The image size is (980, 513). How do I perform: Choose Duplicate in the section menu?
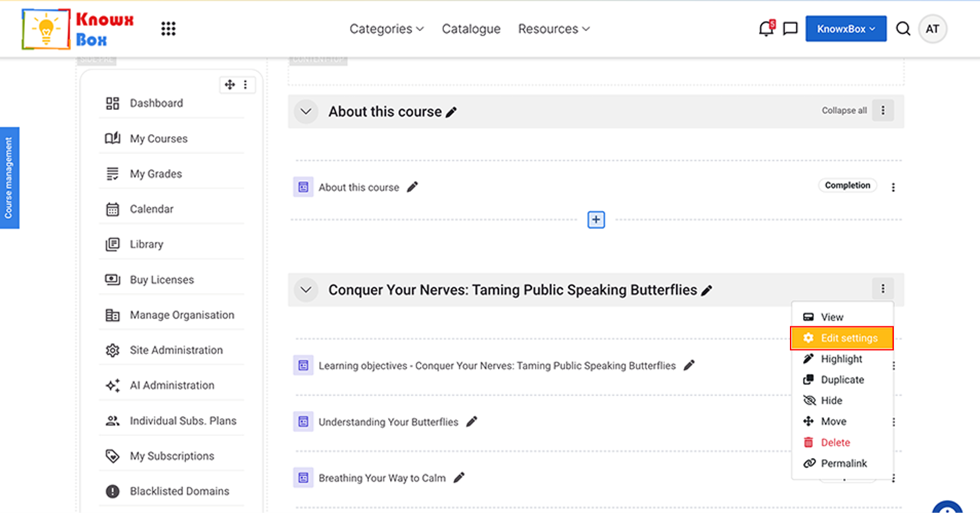tap(842, 380)
